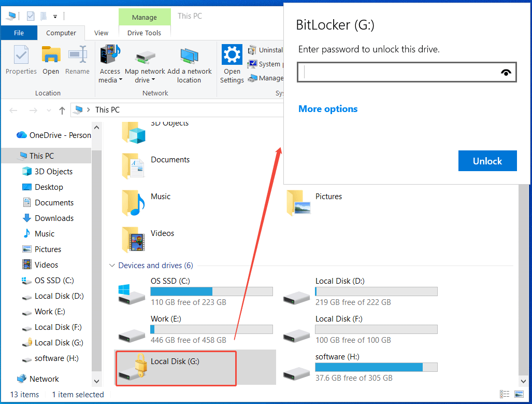The height and width of the screenshot is (404, 532).
Task: Select 3D Objects in navigation pane
Action: 48,172
